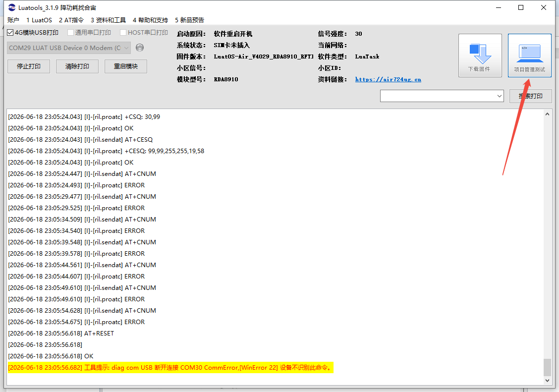Click the RDA8910 module model value

[226, 79]
